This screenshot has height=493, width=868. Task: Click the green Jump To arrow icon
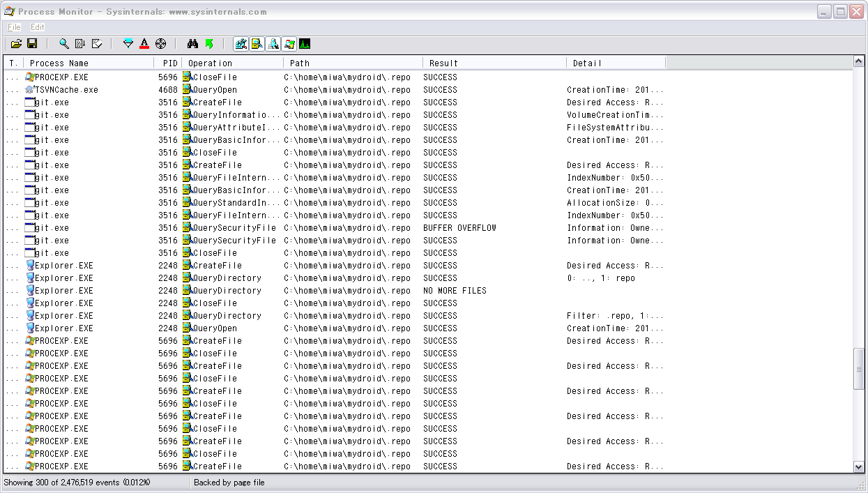coord(209,44)
